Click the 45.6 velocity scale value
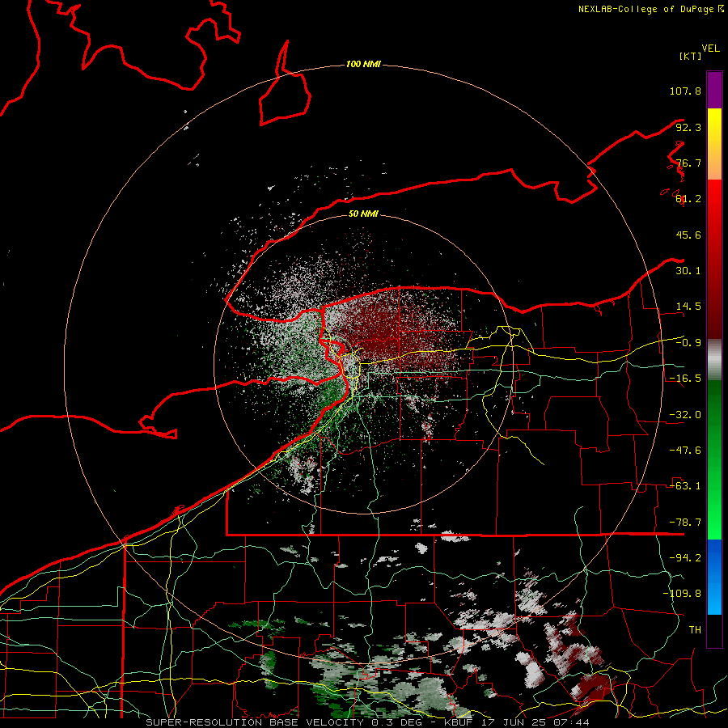This screenshot has height=728, width=728. coord(688,235)
